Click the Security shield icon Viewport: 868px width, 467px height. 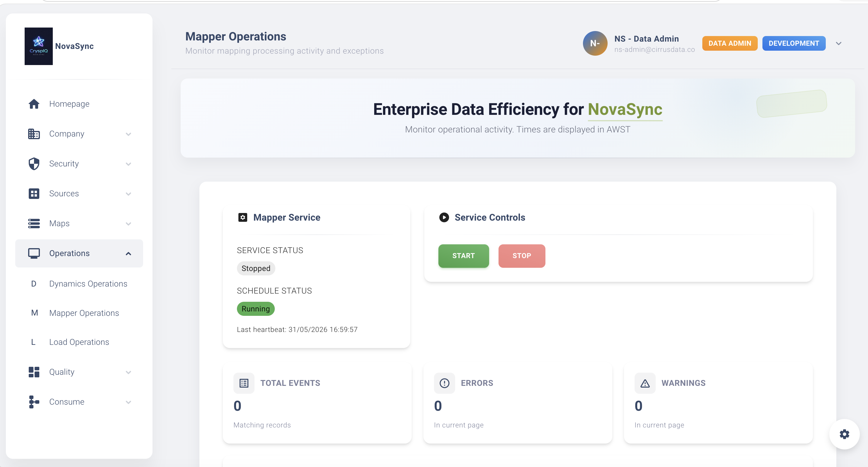pyautogui.click(x=34, y=164)
